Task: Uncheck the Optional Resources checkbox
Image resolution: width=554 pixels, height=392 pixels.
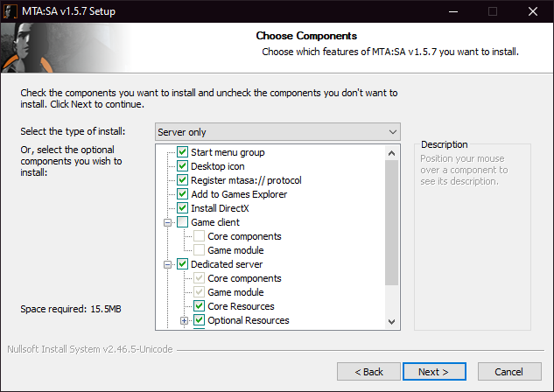Action: (x=200, y=320)
